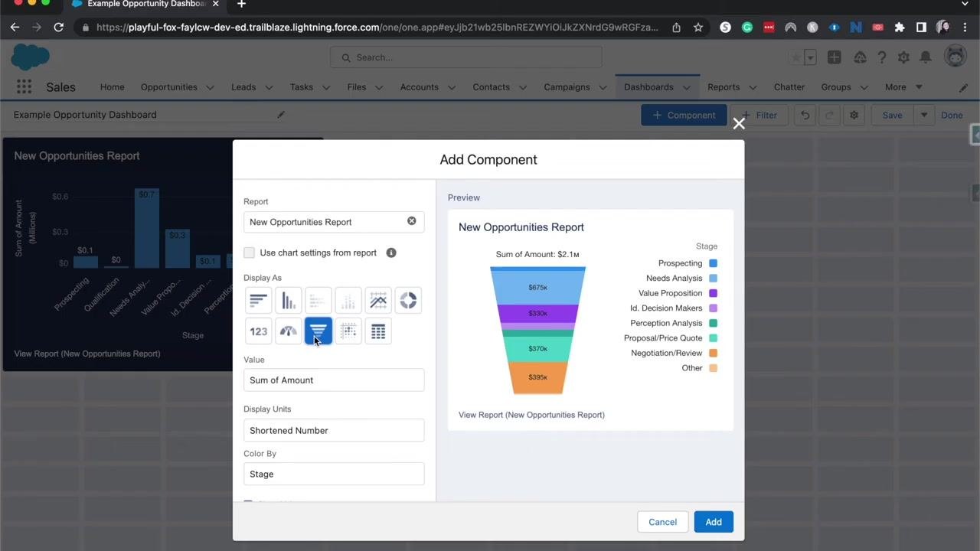Open the Salesforce Help question mark

882,57
